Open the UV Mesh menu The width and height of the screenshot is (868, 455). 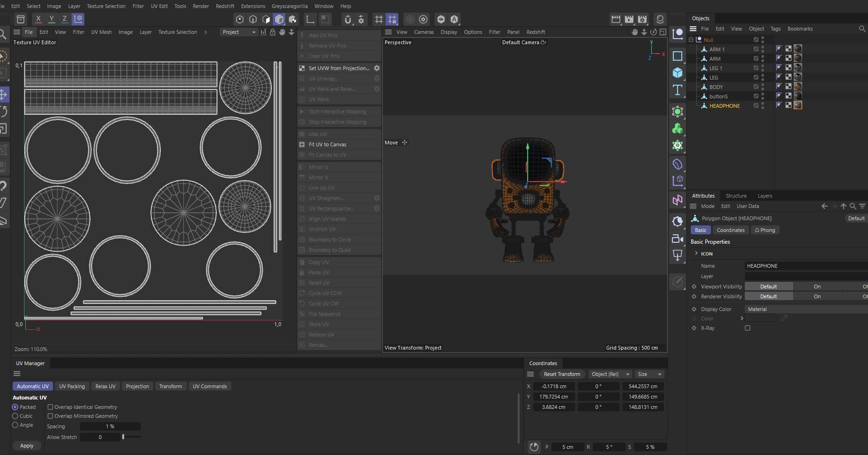coord(102,32)
